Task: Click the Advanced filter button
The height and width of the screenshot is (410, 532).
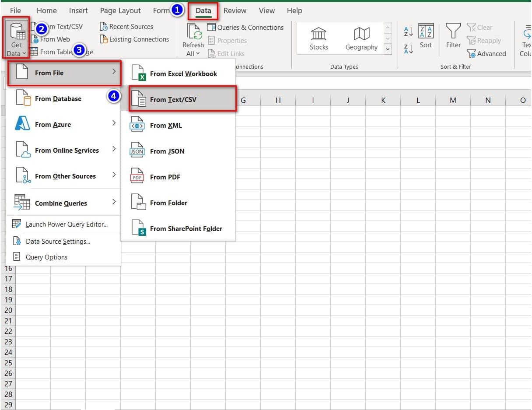Action: pos(486,53)
